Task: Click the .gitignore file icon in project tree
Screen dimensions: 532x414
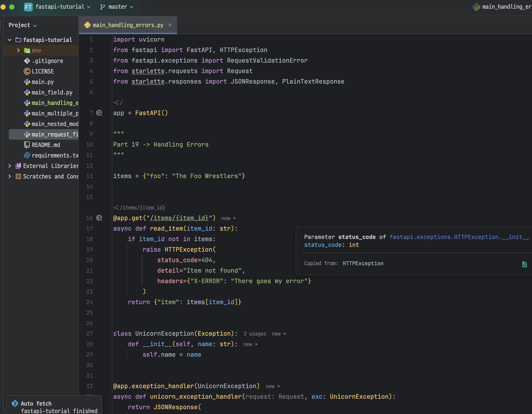Action: (x=27, y=61)
